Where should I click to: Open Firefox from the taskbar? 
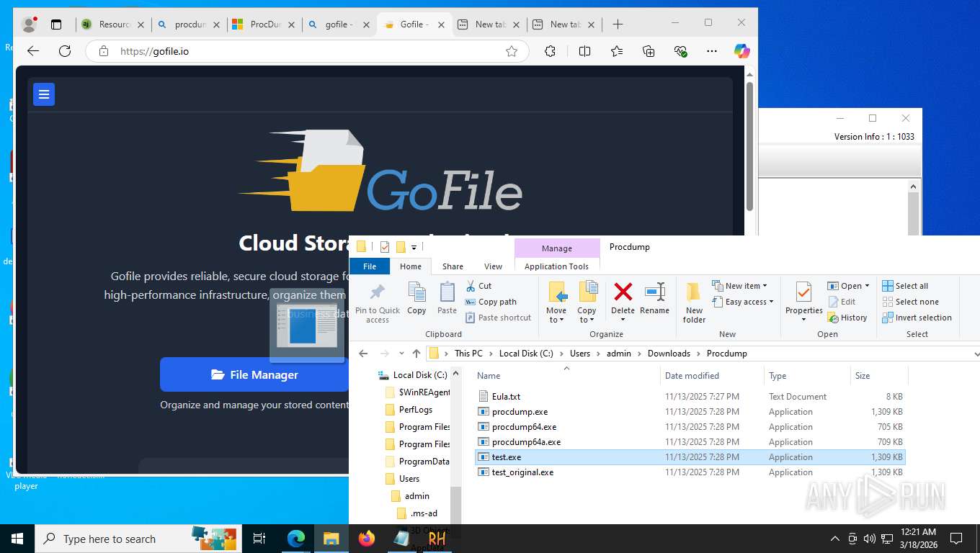click(367, 539)
